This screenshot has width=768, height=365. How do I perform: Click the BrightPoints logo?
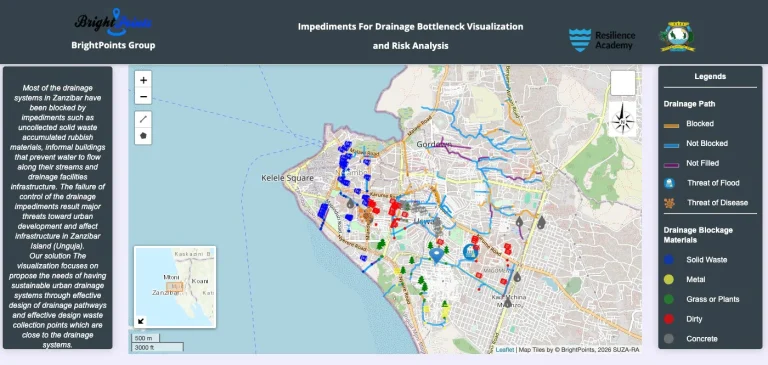pos(113,22)
